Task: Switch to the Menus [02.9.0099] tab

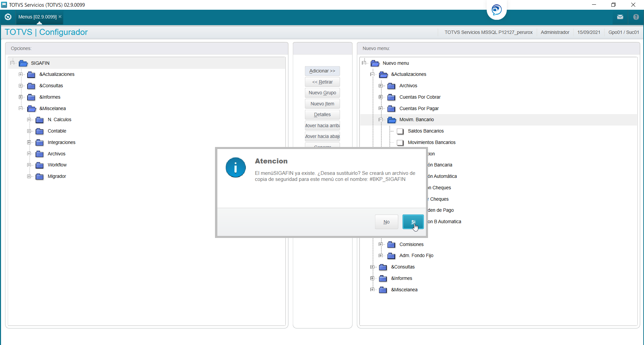Action: (38, 17)
